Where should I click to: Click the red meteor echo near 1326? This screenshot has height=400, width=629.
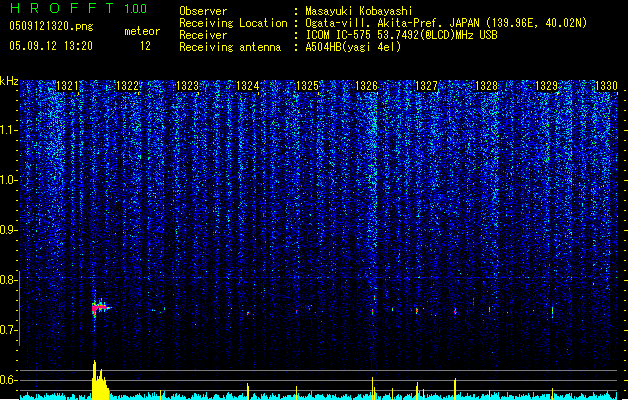(373, 311)
